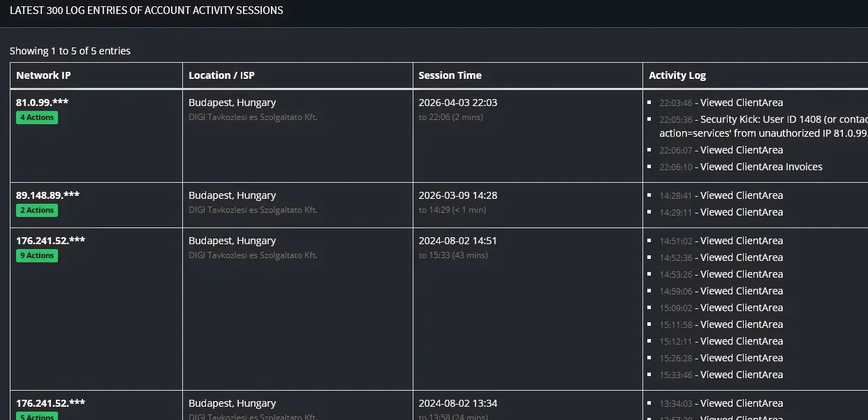Select the IP address 81.0.99.***
868x420 pixels.
42,102
